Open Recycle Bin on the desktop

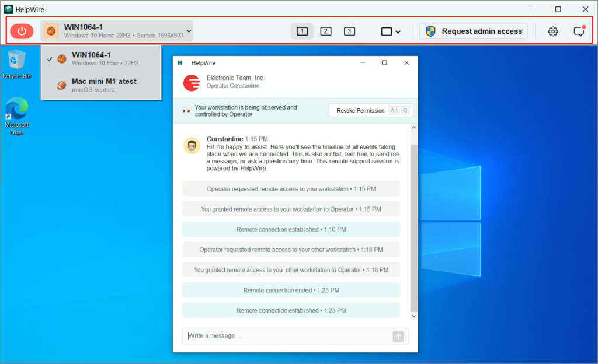[x=17, y=64]
